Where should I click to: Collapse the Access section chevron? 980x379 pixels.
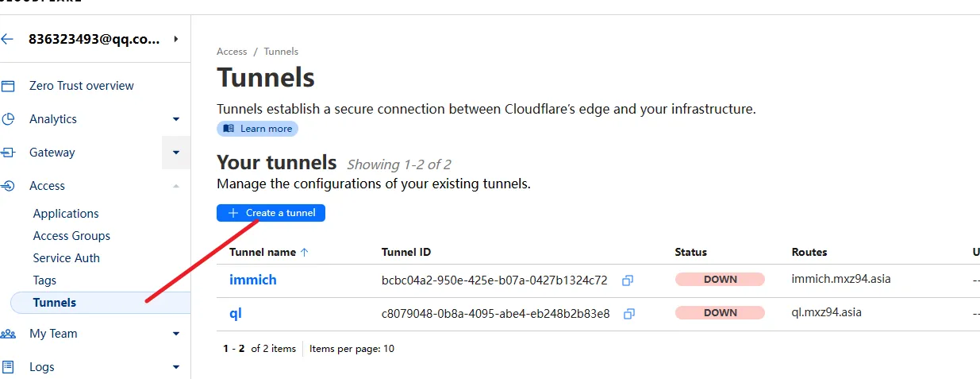click(x=176, y=186)
